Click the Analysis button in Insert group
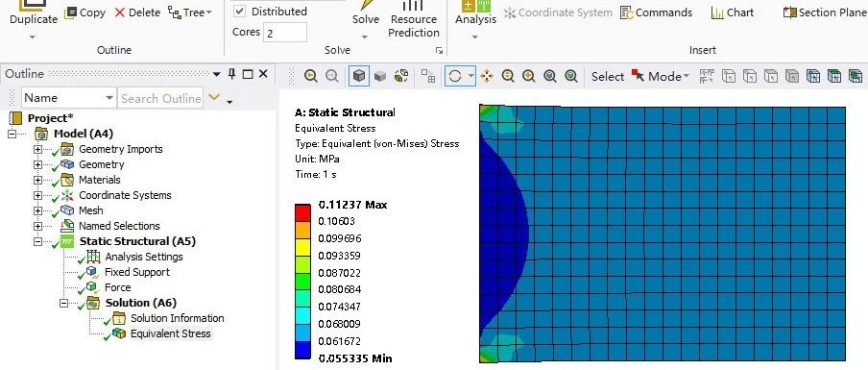This screenshot has width=868, height=370. pos(475,13)
